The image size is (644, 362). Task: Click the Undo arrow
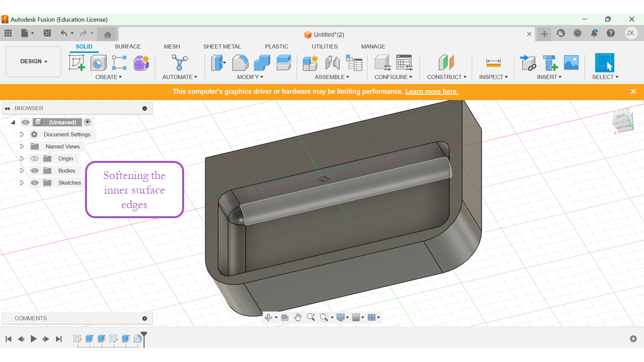64,33
